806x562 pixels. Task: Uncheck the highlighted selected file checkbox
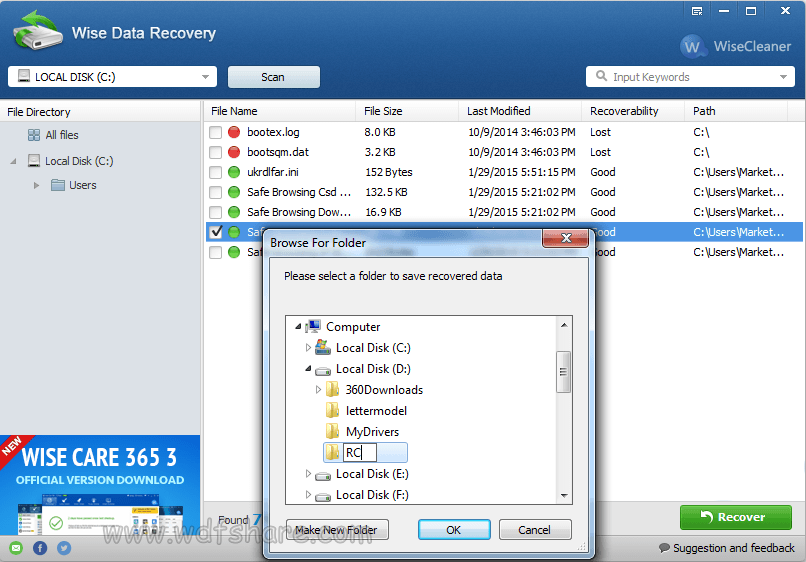pos(215,232)
